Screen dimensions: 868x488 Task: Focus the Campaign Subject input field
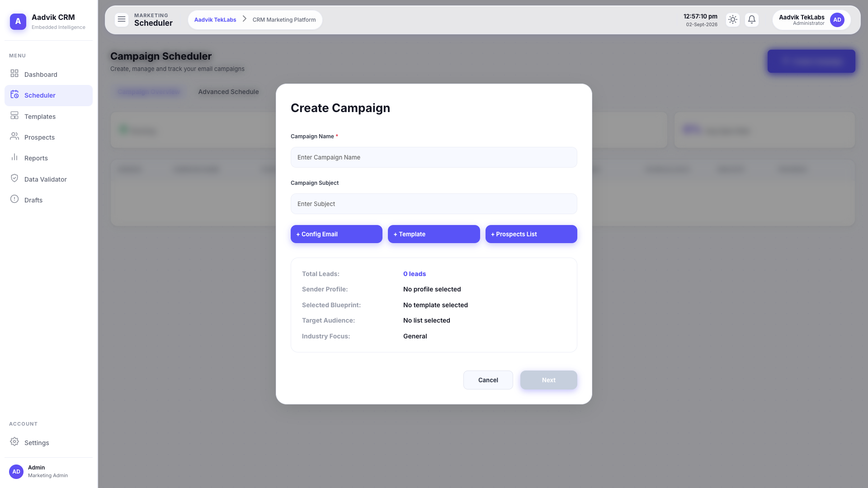click(x=434, y=204)
